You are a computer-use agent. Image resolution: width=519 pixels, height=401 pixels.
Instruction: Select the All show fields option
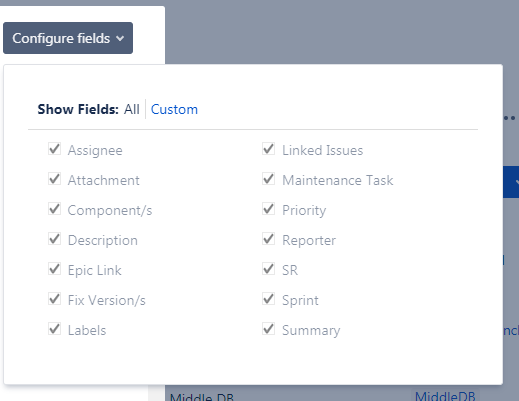(x=132, y=109)
